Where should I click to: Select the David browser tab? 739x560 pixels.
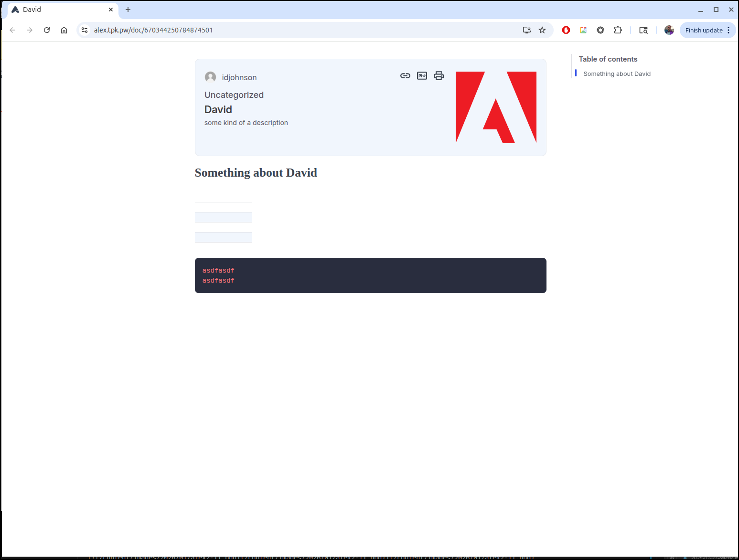tap(57, 10)
